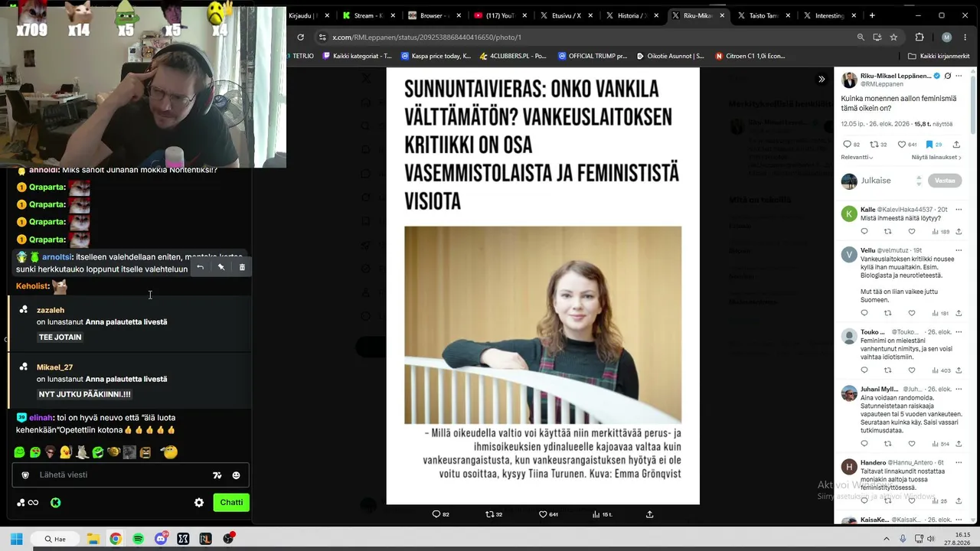Show hidden system tray icons

(886, 540)
